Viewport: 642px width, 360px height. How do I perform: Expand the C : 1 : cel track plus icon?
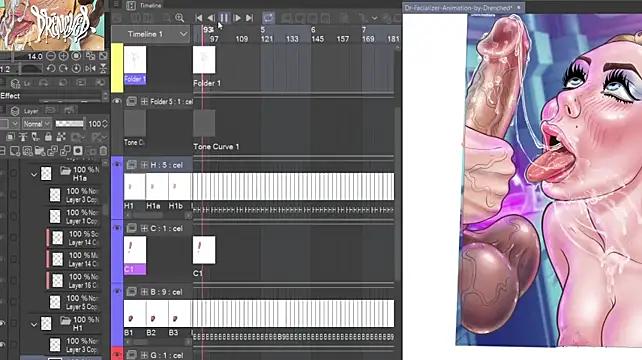point(144,229)
